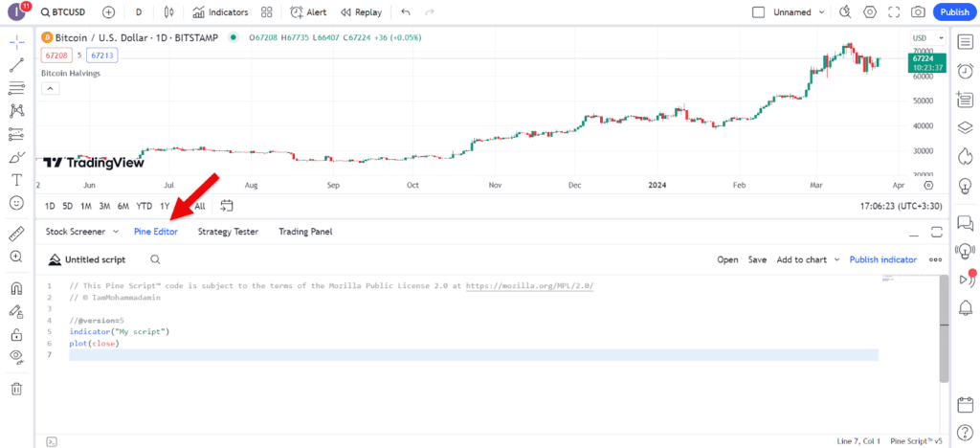Toggle magnet mode for drawings
This screenshot has width=980, height=448.
[x=16, y=287]
